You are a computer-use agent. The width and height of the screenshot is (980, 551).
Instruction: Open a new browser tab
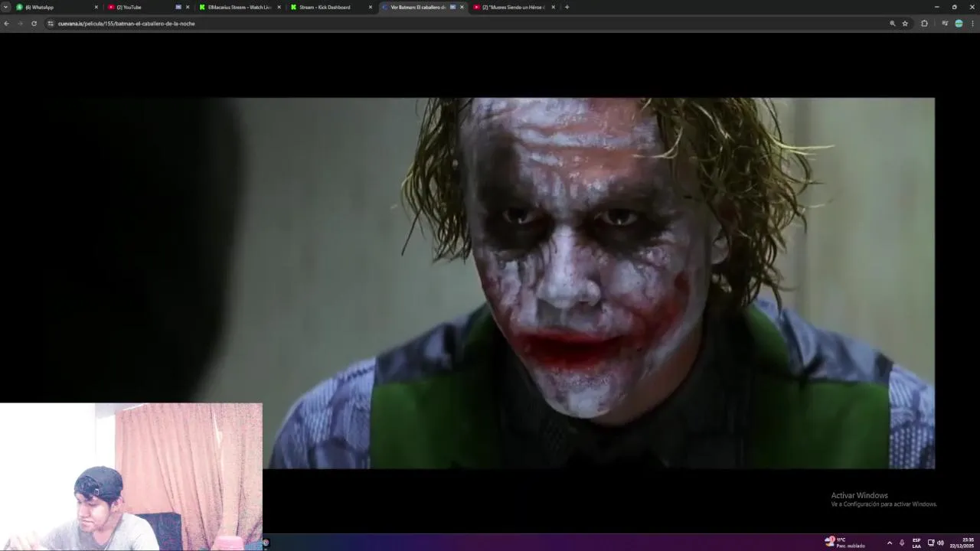pyautogui.click(x=567, y=7)
